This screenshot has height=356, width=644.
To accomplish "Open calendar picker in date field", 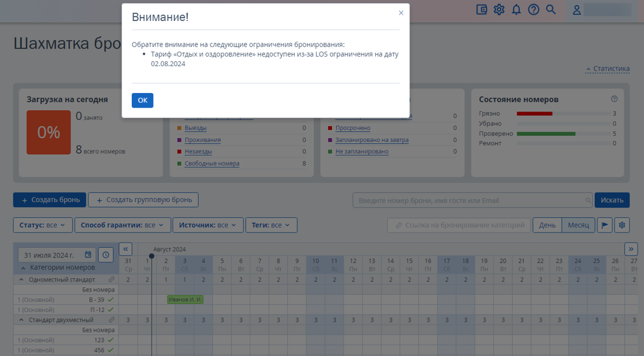I will (x=88, y=255).
